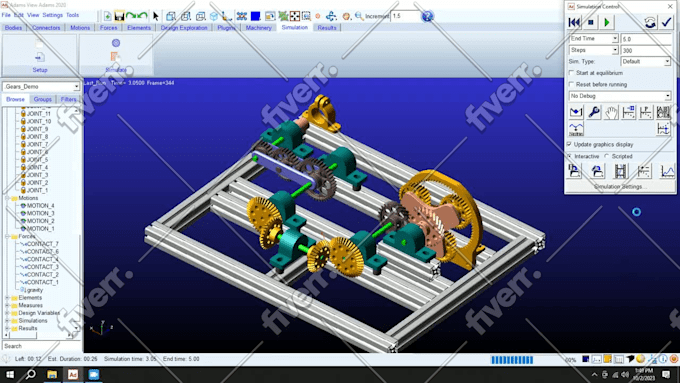This screenshot has height=383, width=680.
Task: Enable Reset before running checkbox
Action: click(x=572, y=84)
